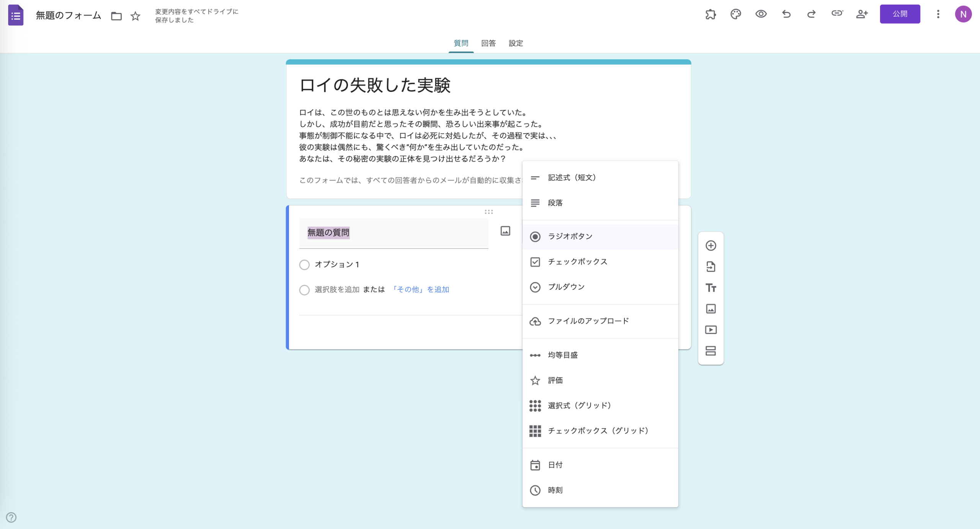Select the オプション 1 radio button
The width and height of the screenshot is (980, 529).
pyautogui.click(x=304, y=264)
